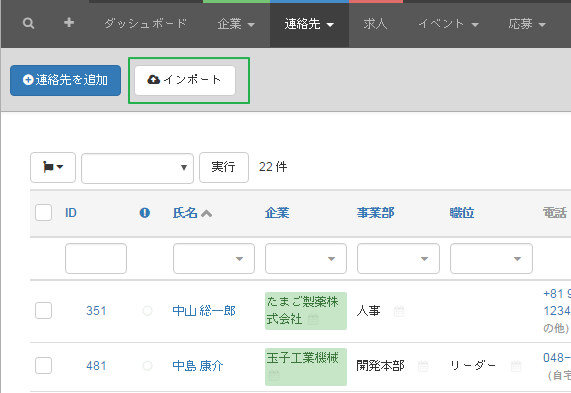Click company 玉子工業機械
The width and height of the screenshot is (571, 393).
[302, 358]
